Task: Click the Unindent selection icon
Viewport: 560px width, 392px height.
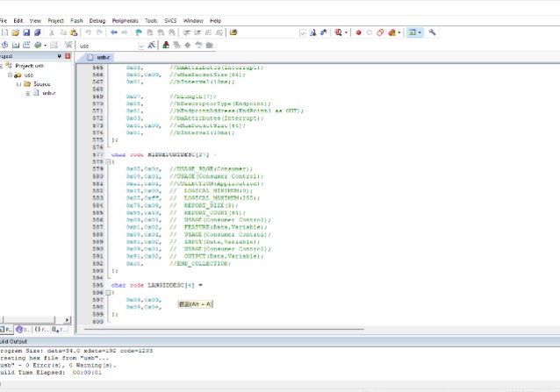Action: pyautogui.click(x=197, y=32)
